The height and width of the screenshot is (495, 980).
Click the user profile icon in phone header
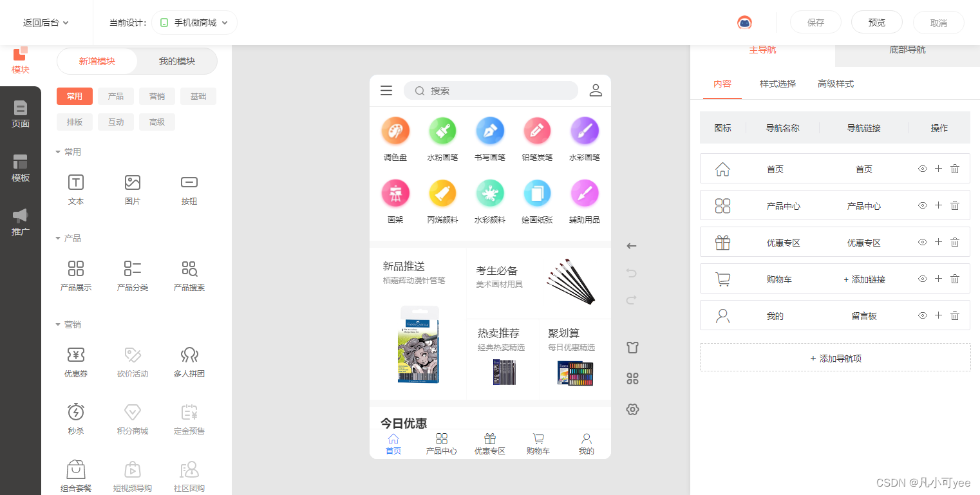pyautogui.click(x=596, y=91)
